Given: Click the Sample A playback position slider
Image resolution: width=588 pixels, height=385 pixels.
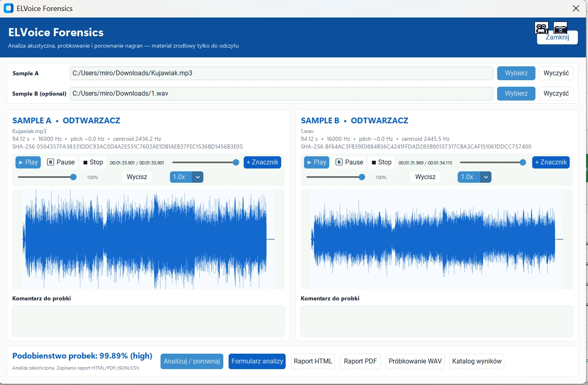Looking at the screenshot, I should (x=205, y=162).
